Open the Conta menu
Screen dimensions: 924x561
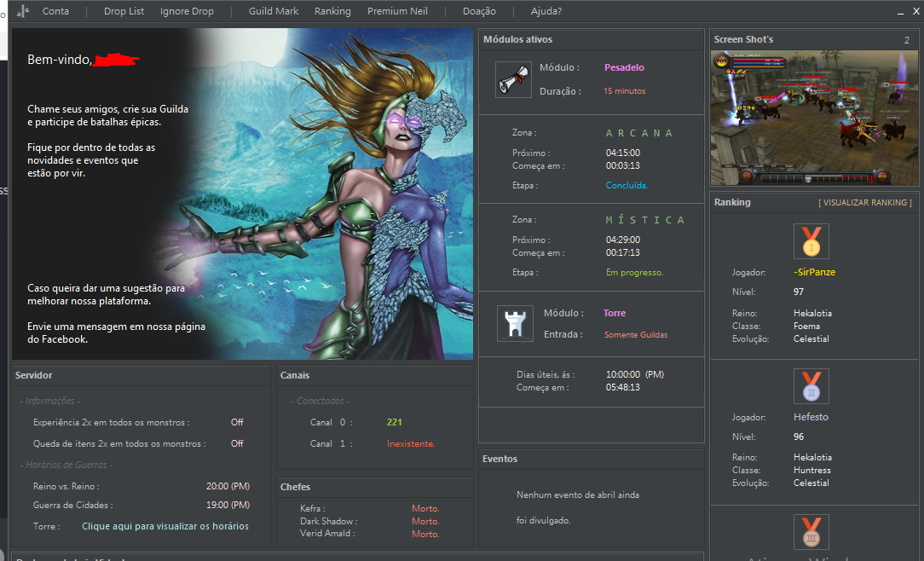[x=55, y=11]
